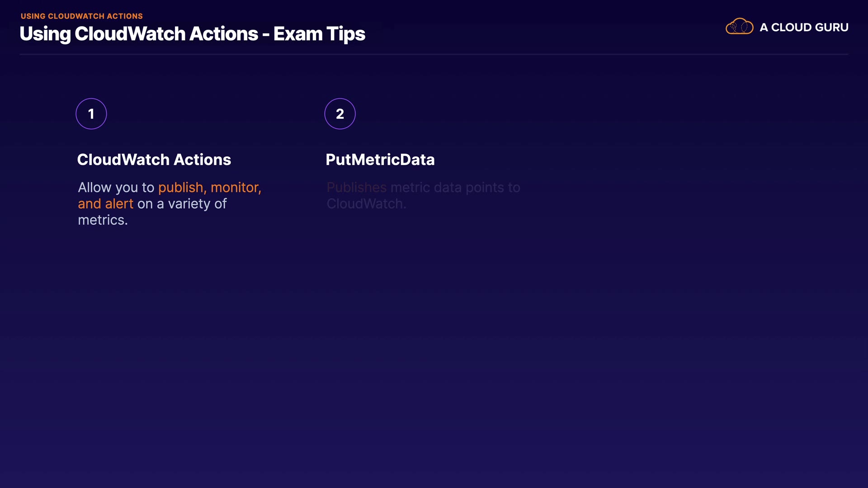Click the orange word 'monitor,'
The height and width of the screenshot is (488, 868).
point(236,188)
